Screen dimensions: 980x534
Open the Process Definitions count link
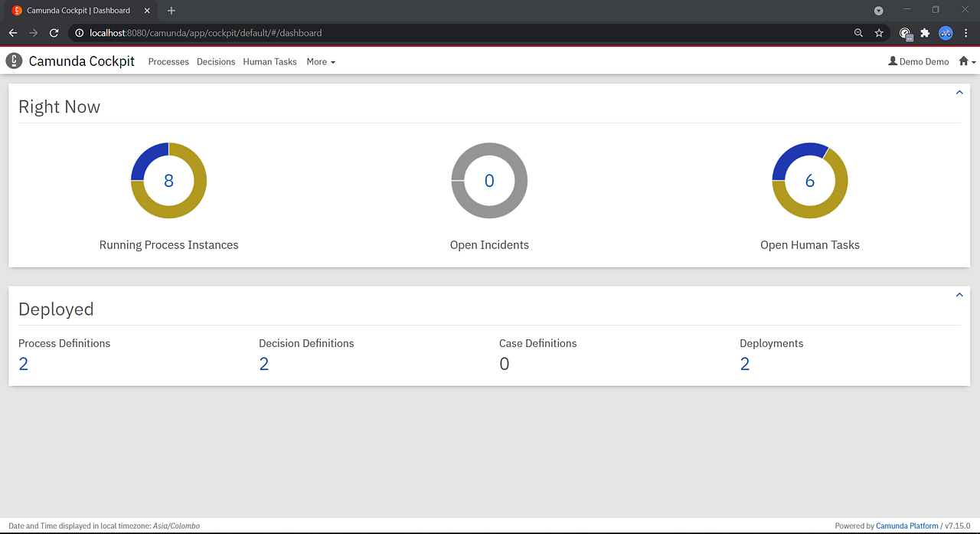(x=23, y=363)
